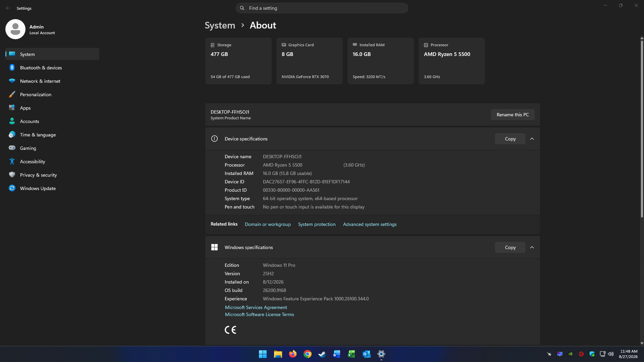Open the Storage 477 GB card
This screenshot has height=362, width=644.
point(238,61)
